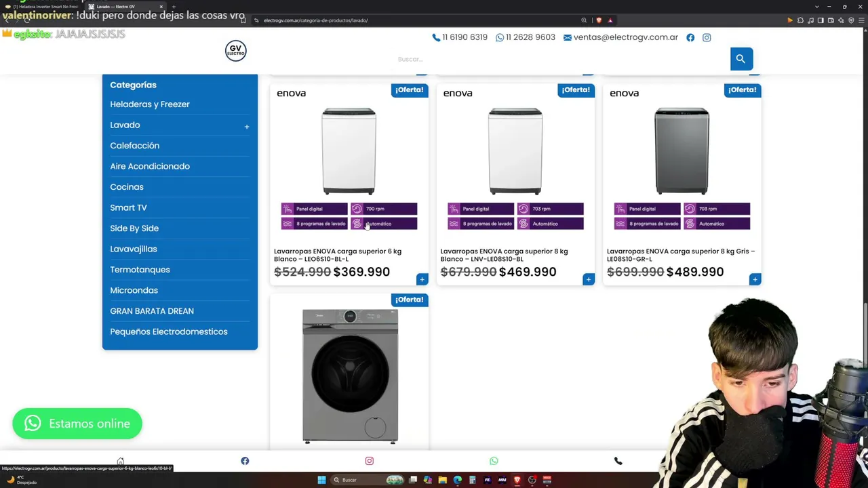Viewport: 868px width, 488px height.
Task: Open GRAN BARATA DREAN category
Action: click(x=152, y=311)
